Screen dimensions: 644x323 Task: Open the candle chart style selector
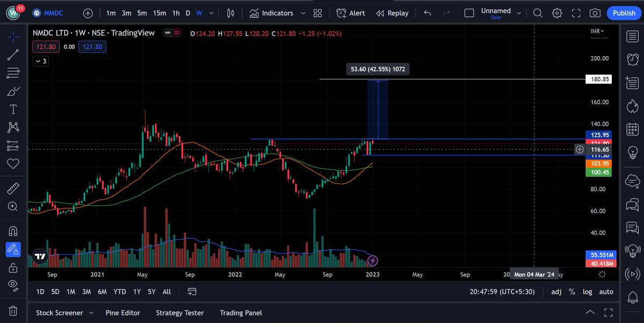231,13
